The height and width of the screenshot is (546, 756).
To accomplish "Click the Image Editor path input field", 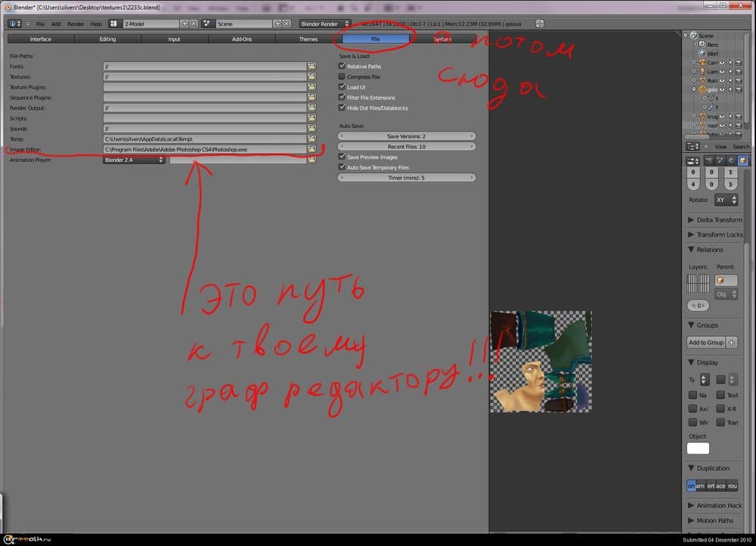I will [204, 150].
